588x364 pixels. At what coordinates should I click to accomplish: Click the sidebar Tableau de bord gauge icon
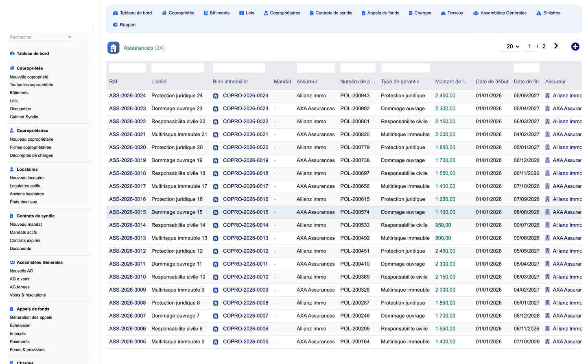coord(12,54)
